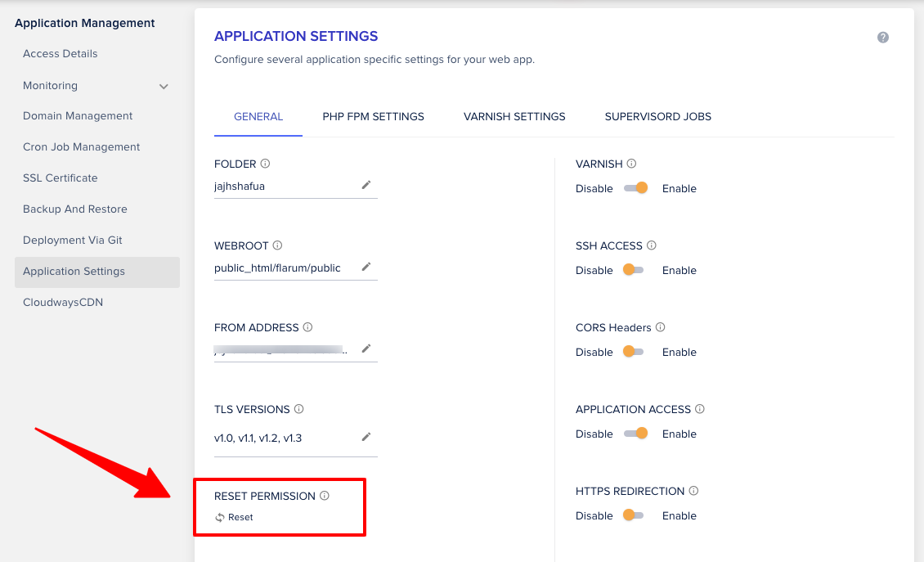The height and width of the screenshot is (562, 924).
Task: View the HTTPS Redirection info icon
Action: tap(693, 491)
